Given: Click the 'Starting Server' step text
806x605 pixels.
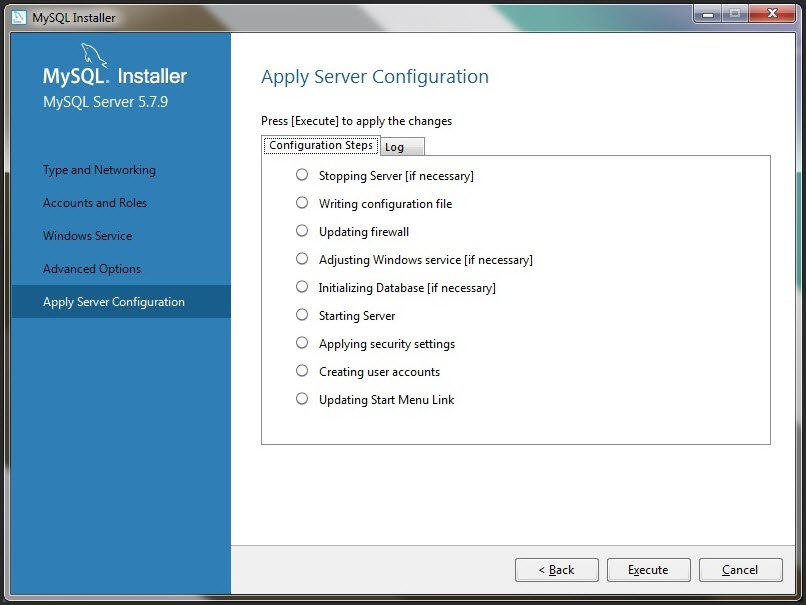Looking at the screenshot, I should pos(357,316).
